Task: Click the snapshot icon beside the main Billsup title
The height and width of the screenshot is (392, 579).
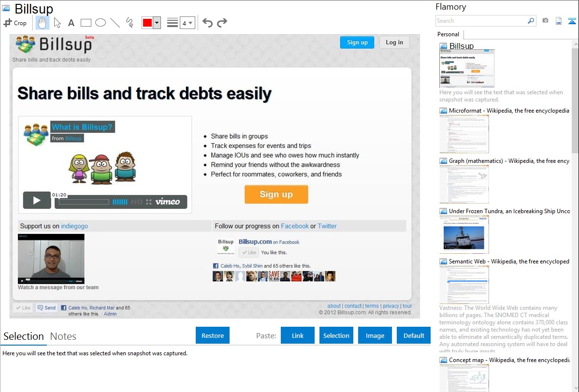Action: (x=6, y=8)
